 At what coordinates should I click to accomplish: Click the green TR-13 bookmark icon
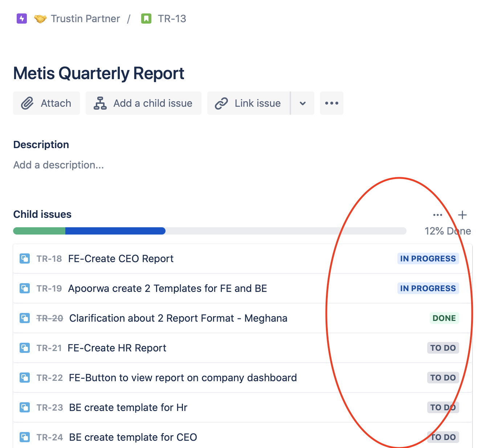click(146, 19)
